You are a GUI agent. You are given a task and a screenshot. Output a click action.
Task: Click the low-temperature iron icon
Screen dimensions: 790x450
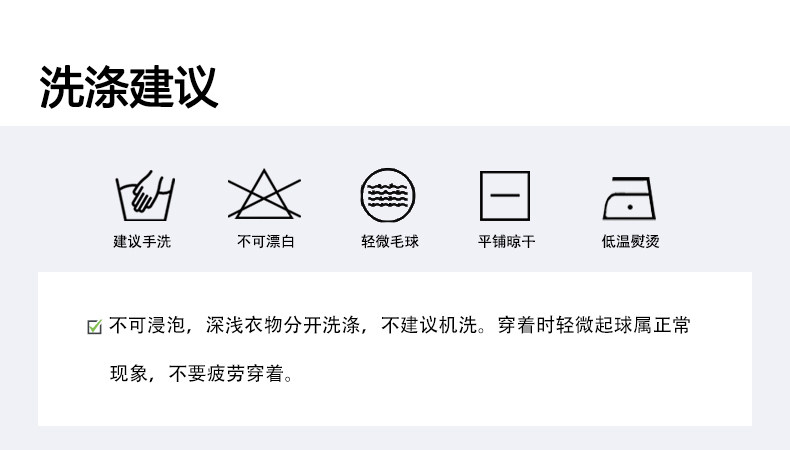coord(629,198)
